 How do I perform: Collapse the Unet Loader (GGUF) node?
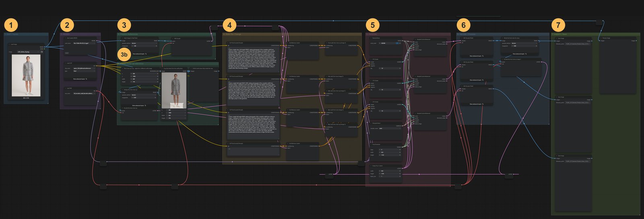(x=66, y=38)
